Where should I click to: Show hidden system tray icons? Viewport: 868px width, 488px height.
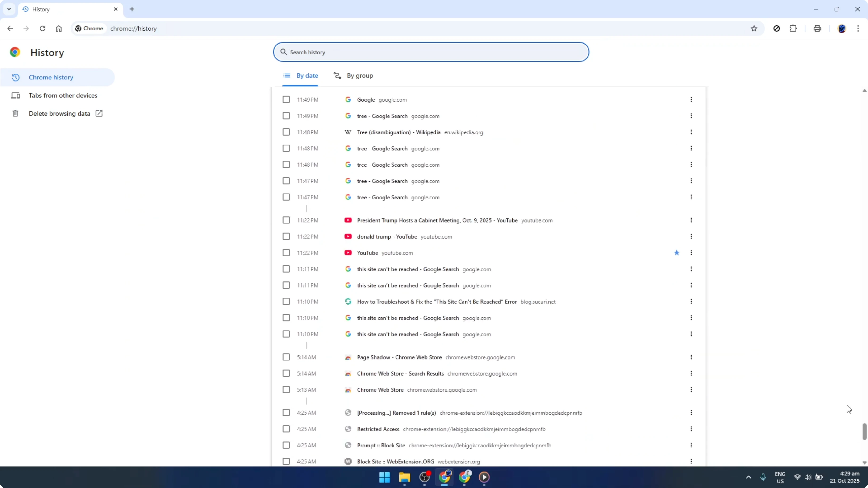pos(748,477)
